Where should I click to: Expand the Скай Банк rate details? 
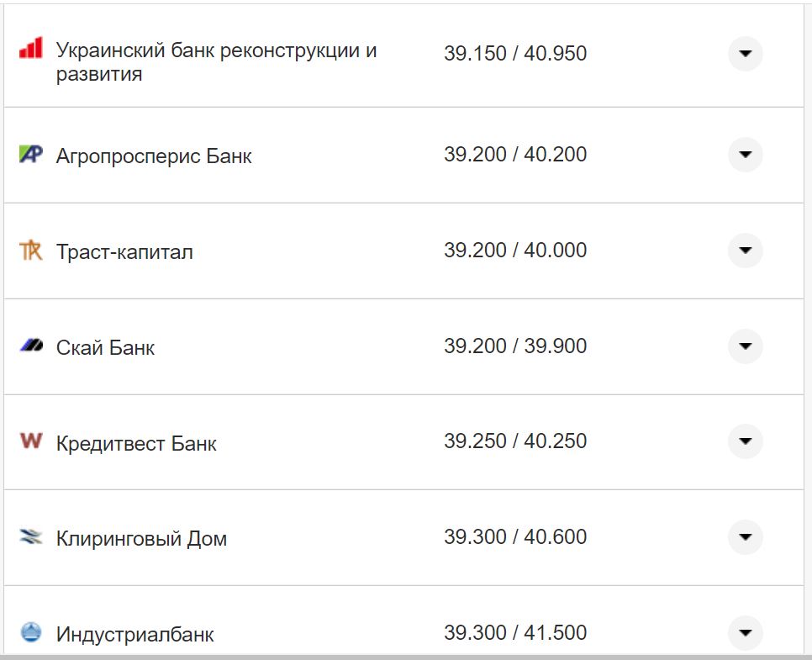tap(745, 346)
